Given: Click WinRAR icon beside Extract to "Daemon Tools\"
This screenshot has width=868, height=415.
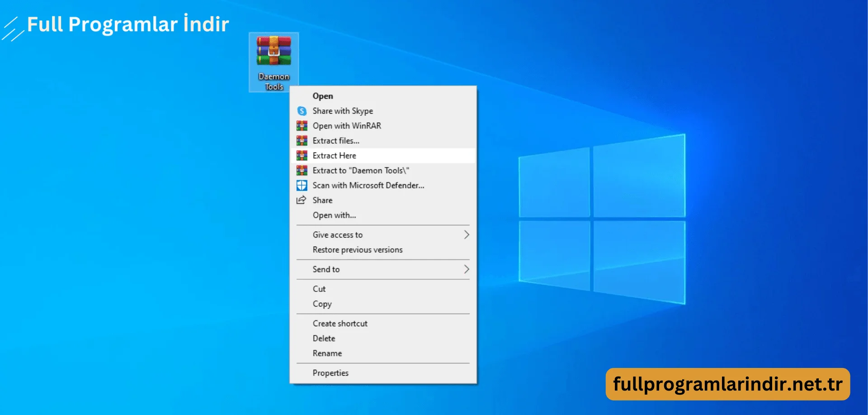Looking at the screenshot, I should pos(302,171).
